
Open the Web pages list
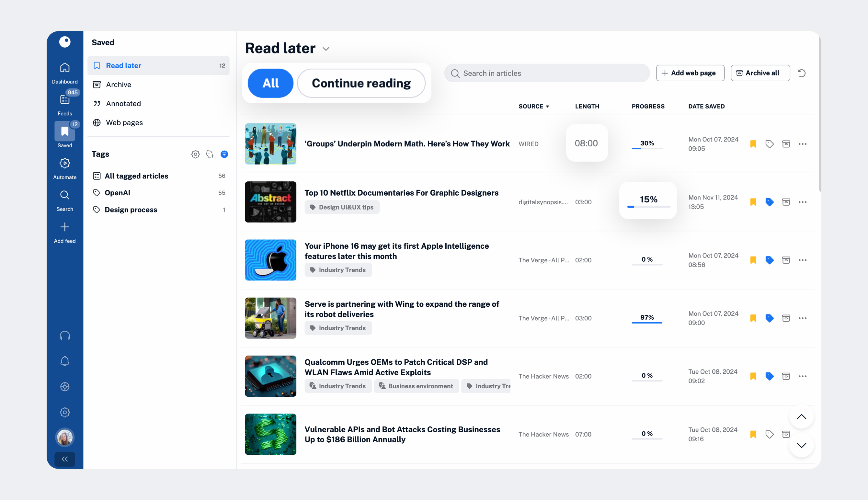[x=158, y=123]
